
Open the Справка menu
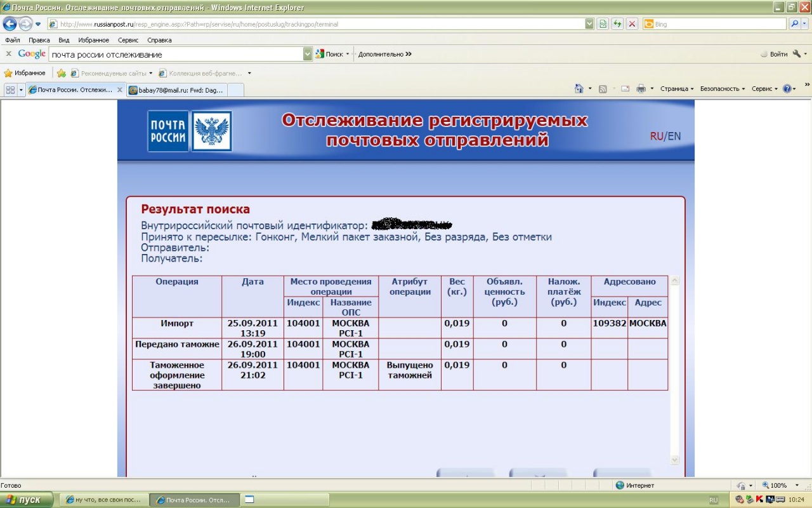coord(159,40)
